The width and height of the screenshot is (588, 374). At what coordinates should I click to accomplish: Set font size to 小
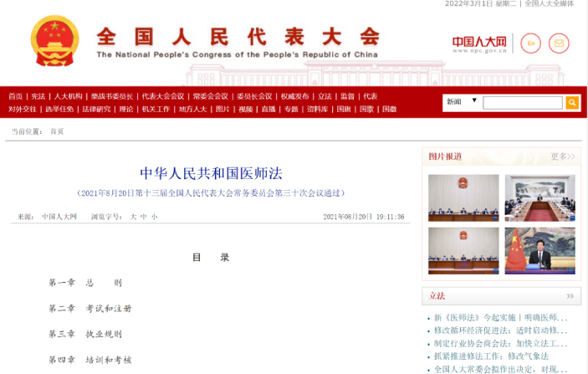coord(154,217)
